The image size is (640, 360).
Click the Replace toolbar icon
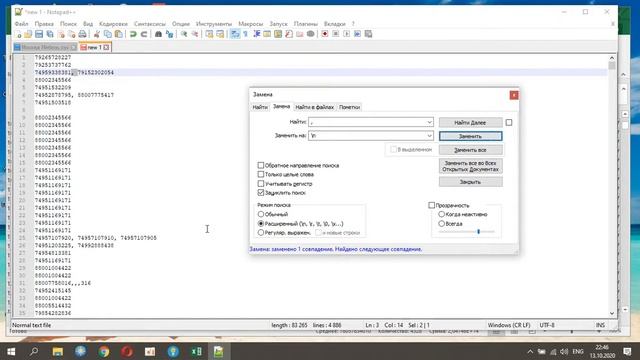click(x=169, y=34)
